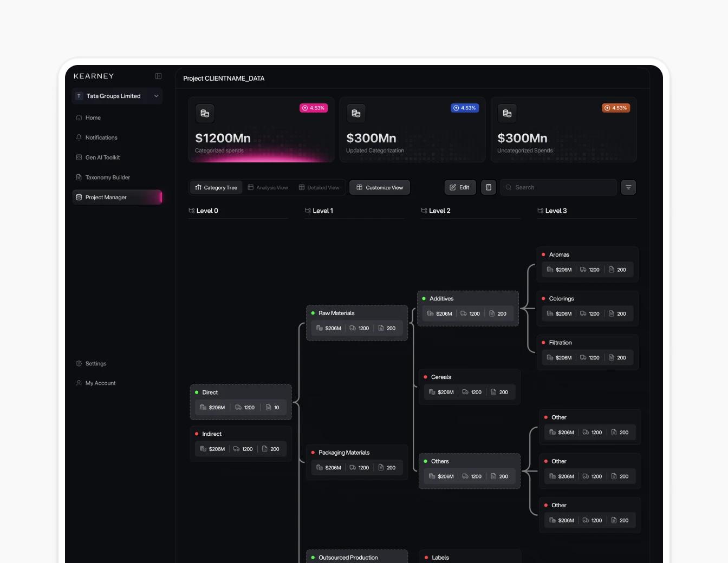728x563 pixels.
Task: Expand the Level 2 tree branch icon
Action: pyautogui.click(x=424, y=211)
